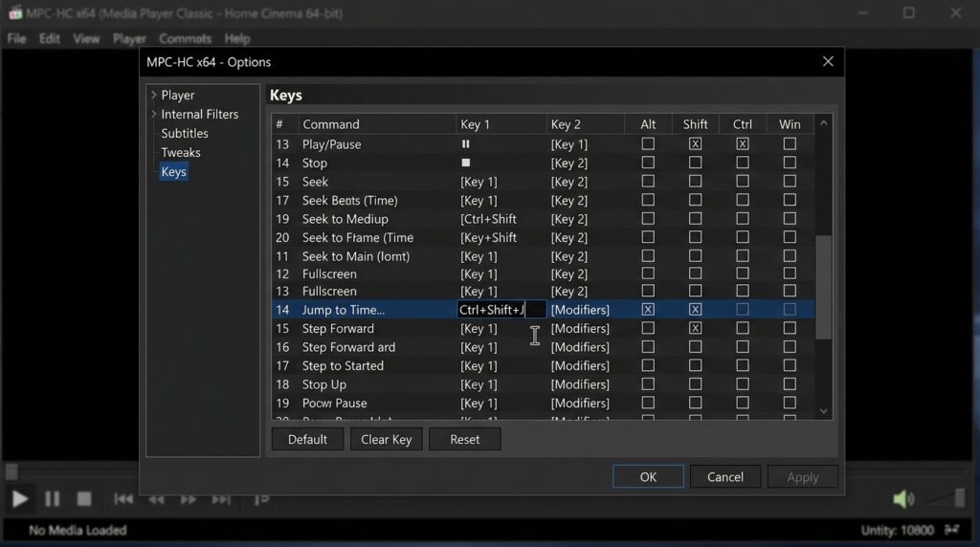The width and height of the screenshot is (980, 547).
Task: Uncheck the Alt box for Jump to Time...
Action: [x=648, y=309]
